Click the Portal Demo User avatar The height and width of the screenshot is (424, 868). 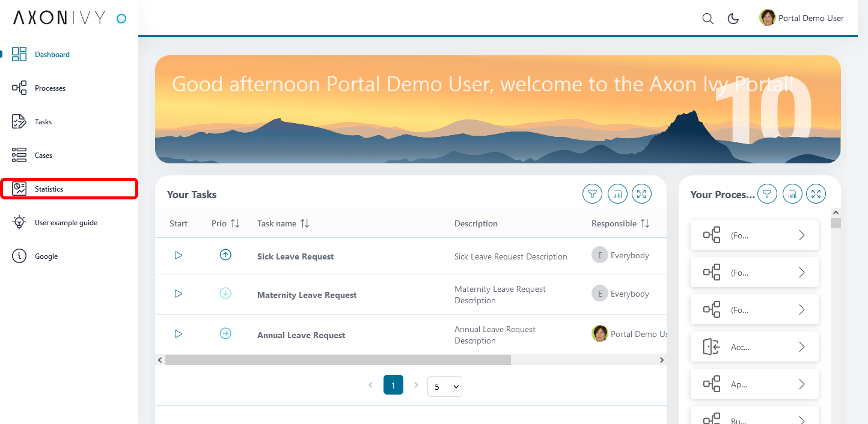[768, 17]
